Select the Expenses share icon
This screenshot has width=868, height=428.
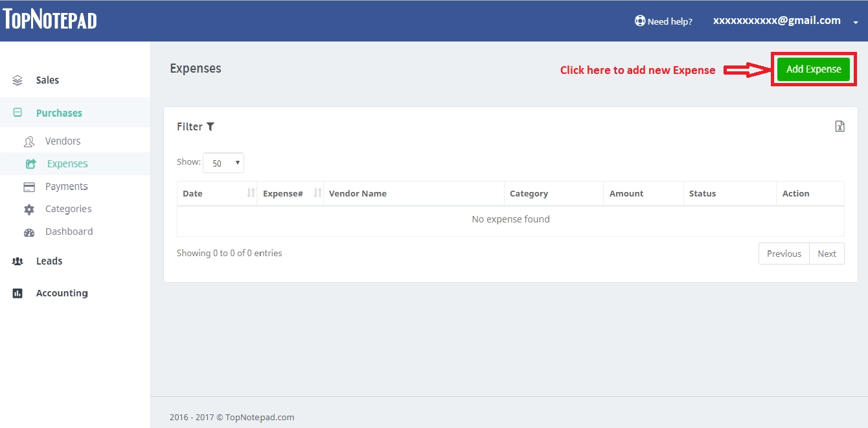29,163
